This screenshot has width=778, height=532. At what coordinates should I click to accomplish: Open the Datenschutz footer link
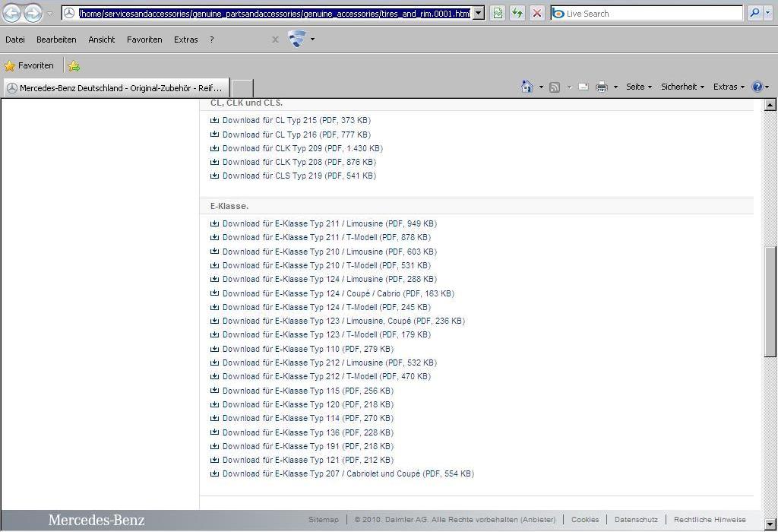click(636, 520)
